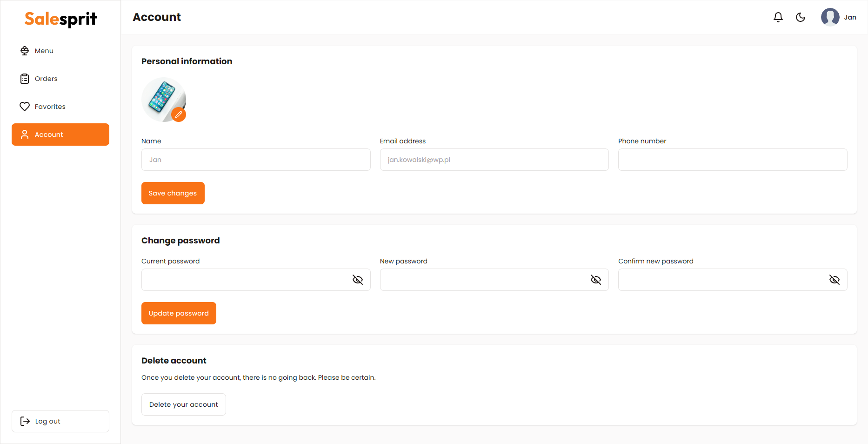Viewport: 868px width, 444px height.
Task: Click the New password label
Action: [404, 261]
